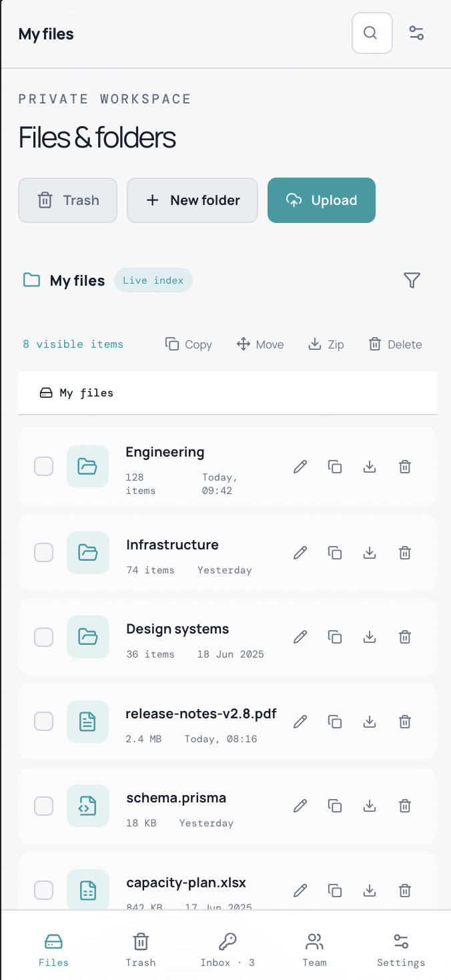
Task: Click the Delete bulk action
Action: (x=396, y=344)
